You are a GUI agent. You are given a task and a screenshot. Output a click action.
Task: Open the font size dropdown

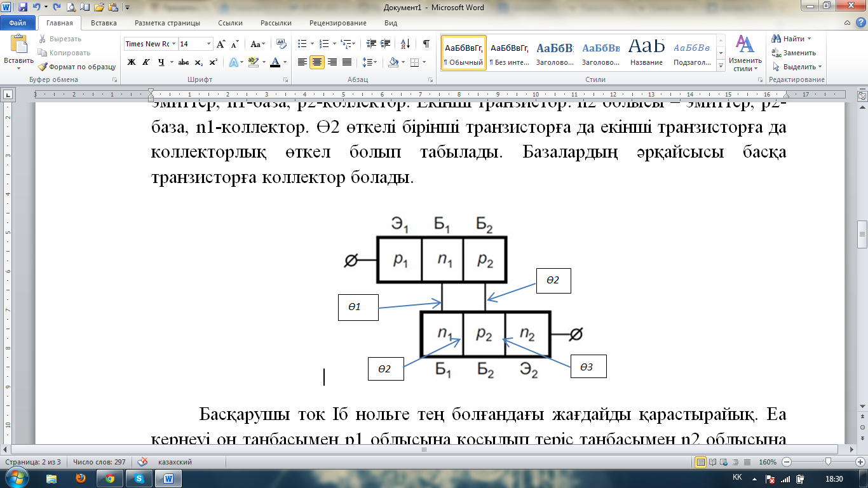pyautogui.click(x=208, y=44)
